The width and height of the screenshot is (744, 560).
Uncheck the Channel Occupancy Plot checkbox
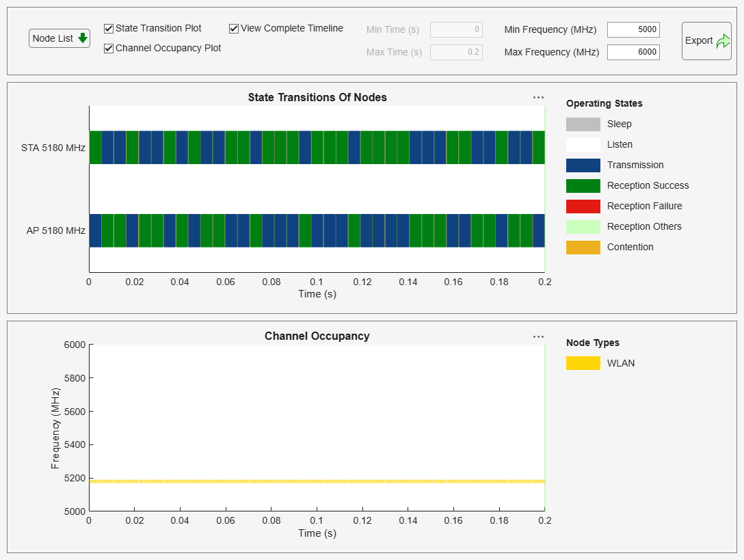tap(107, 49)
